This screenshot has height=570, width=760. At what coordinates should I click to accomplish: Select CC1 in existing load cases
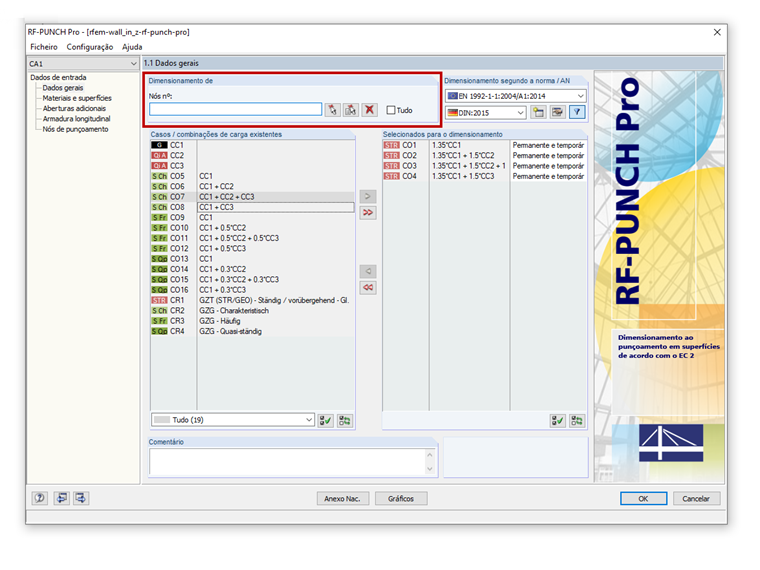click(252, 145)
